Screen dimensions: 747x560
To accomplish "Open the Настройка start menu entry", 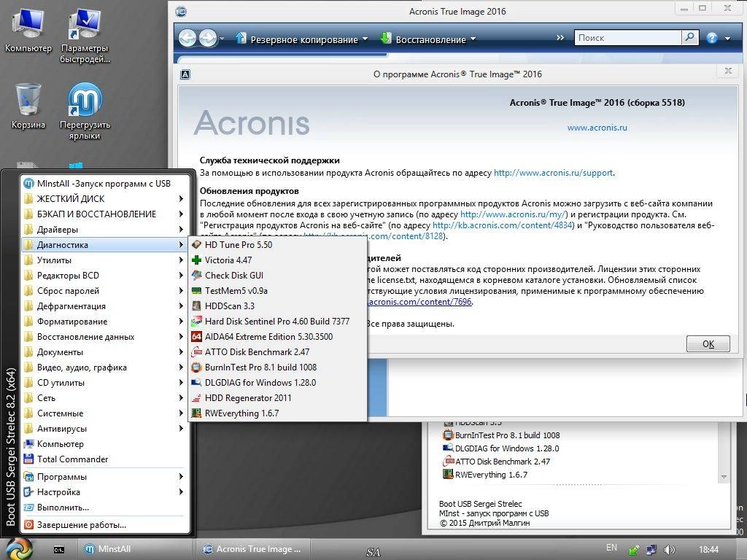I will tap(106, 492).
